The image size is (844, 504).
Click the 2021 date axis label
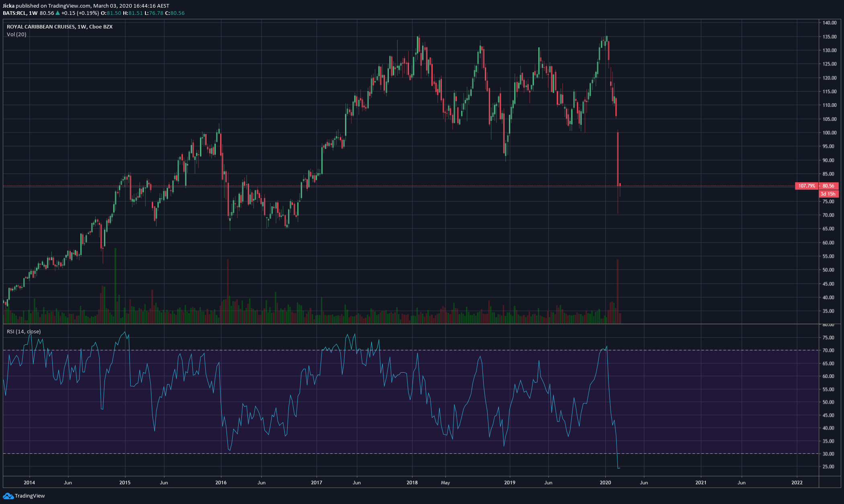coord(701,483)
